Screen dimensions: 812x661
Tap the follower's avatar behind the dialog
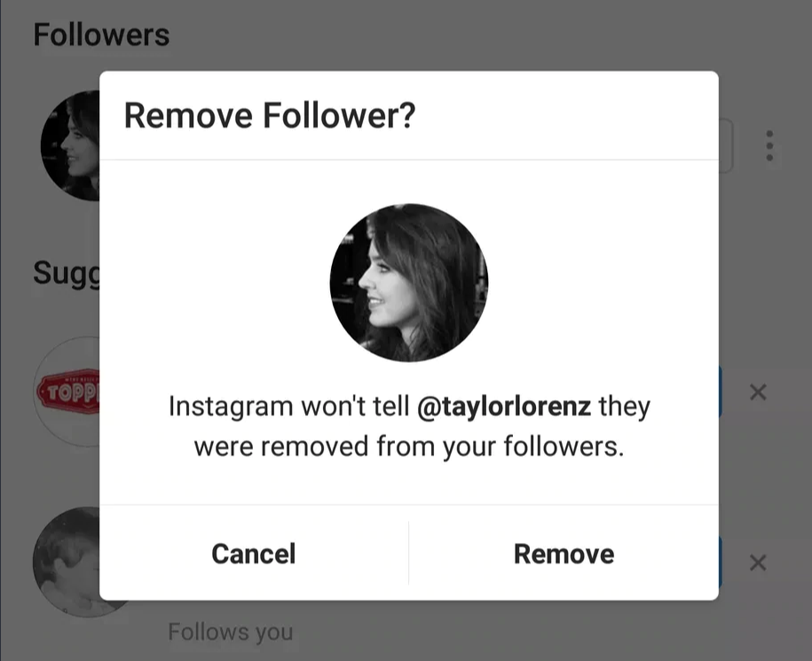(x=69, y=145)
